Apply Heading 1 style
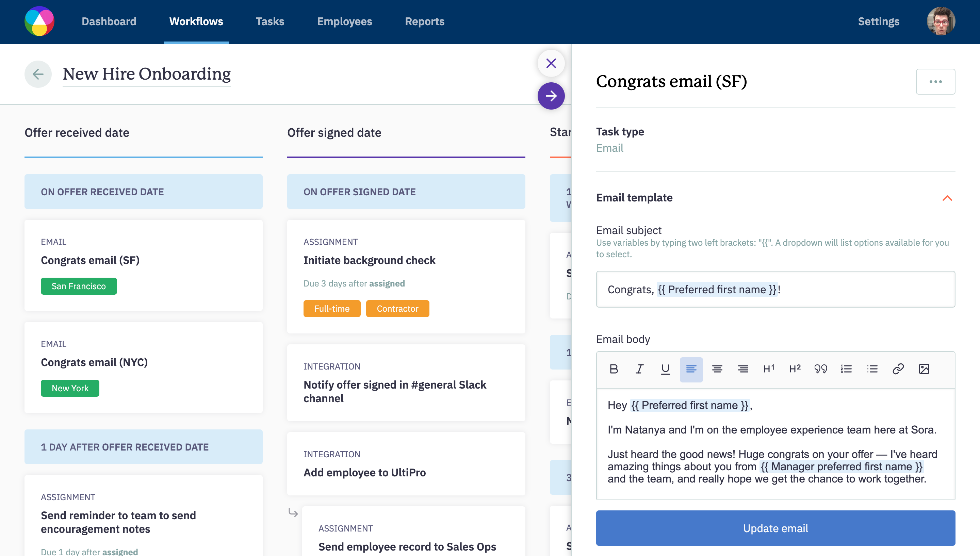This screenshot has height=556, width=980. [768, 369]
